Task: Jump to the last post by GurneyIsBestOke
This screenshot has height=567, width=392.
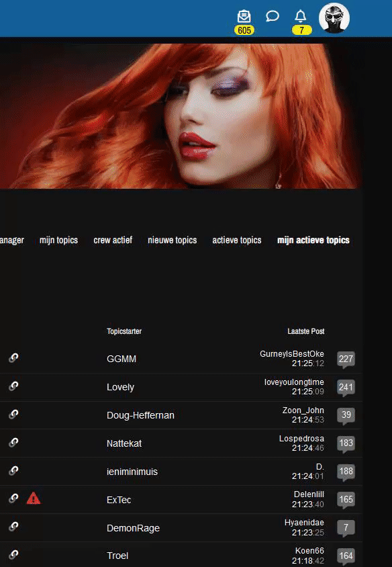Action: 292,353
